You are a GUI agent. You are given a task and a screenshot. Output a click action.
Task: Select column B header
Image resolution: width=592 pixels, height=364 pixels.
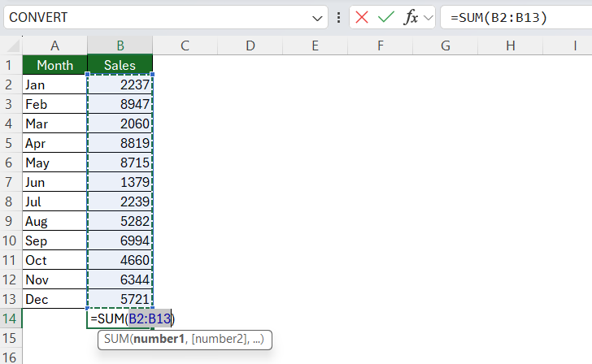(120, 45)
